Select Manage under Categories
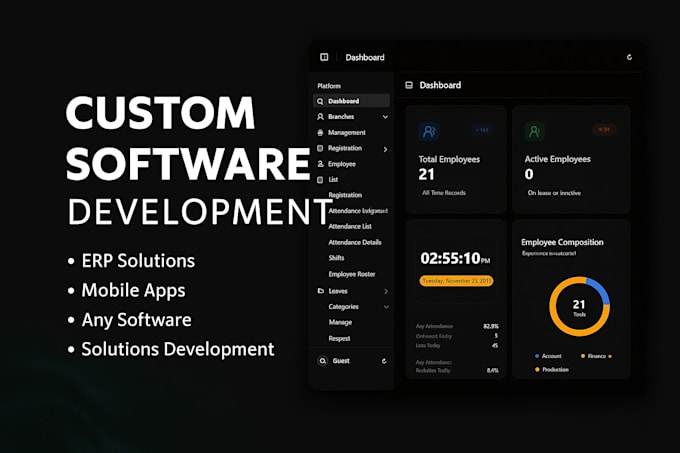This screenshot has height=453, width=680. (x=340, y=322)
